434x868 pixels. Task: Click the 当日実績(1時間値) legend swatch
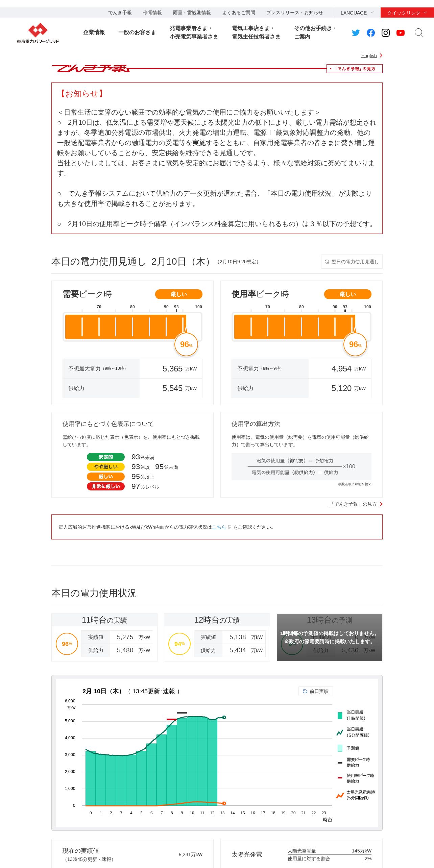(x=340, y=715)
